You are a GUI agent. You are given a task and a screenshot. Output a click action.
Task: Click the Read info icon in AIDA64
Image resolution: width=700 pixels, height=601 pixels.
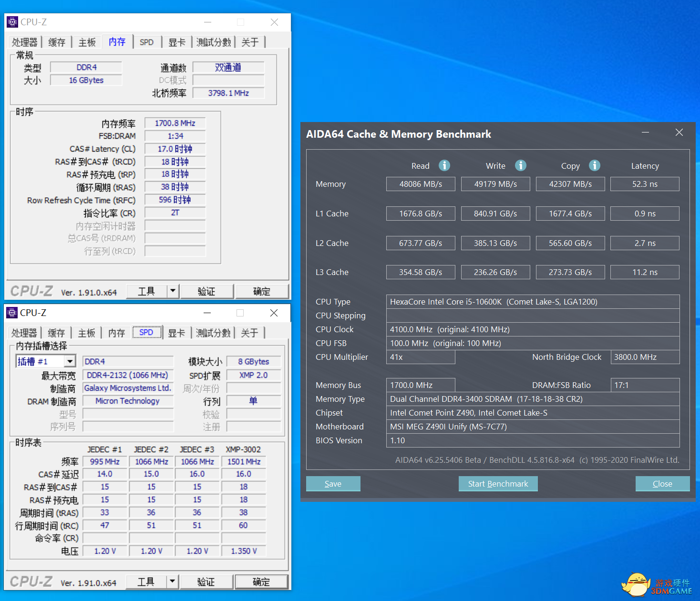tap(444, 165)
